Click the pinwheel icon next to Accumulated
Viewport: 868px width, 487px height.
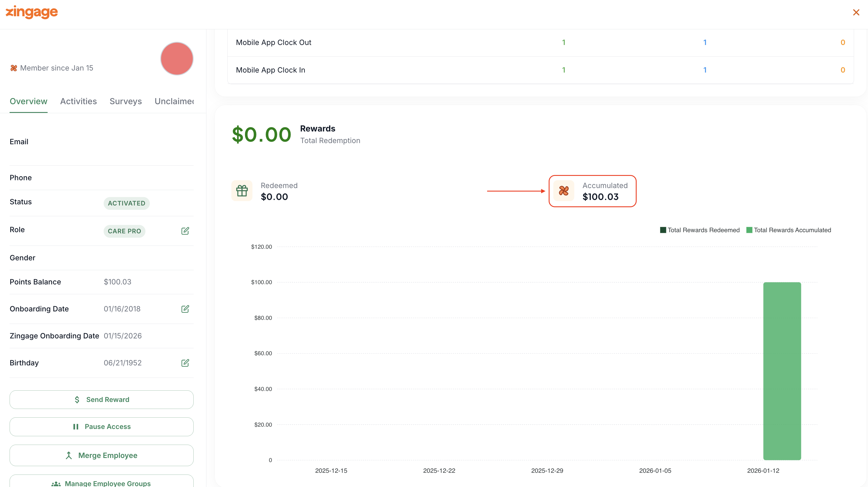click(x=564, y=191)
